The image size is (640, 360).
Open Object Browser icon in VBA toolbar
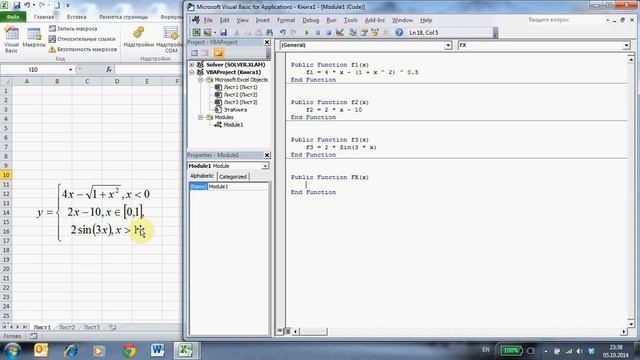(375, 32)
